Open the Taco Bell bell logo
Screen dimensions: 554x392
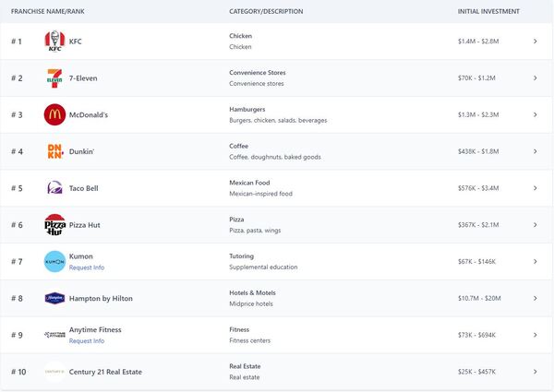[x=54, y=188]
